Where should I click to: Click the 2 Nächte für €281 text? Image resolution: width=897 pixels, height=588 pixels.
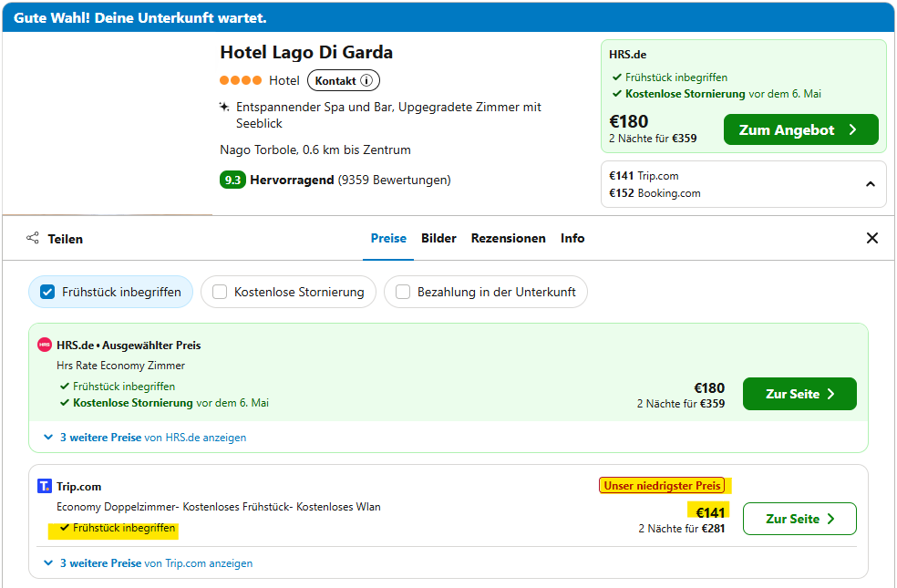point(681,529)
